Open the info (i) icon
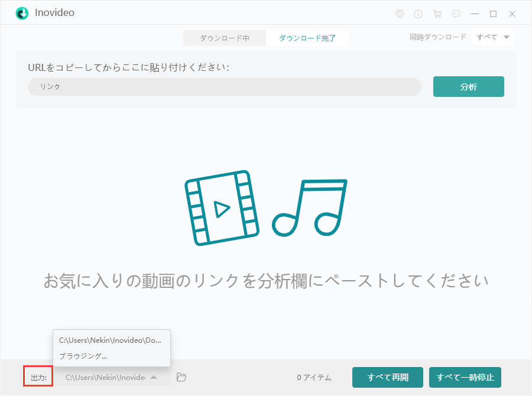Viewport: 532px width, 396px height. tap(418, 14)
